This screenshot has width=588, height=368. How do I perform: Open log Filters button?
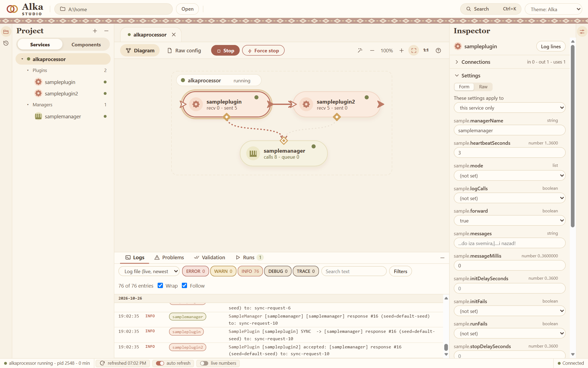coord(400,271)
